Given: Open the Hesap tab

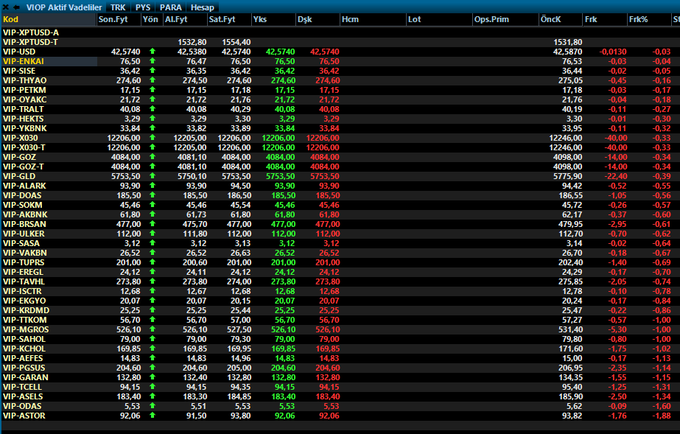Looking at the screenshot, I should click(x=202, y=7).
